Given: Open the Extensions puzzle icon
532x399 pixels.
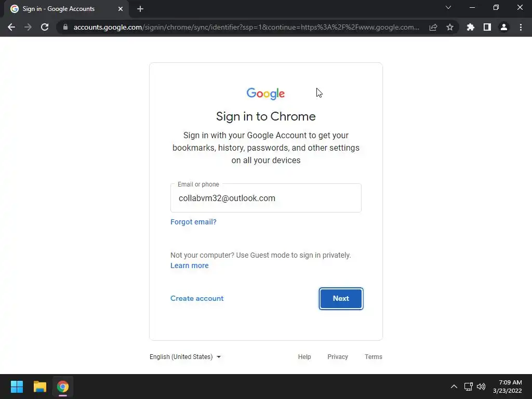Looking at the screenshot, I should click(471, 27).
